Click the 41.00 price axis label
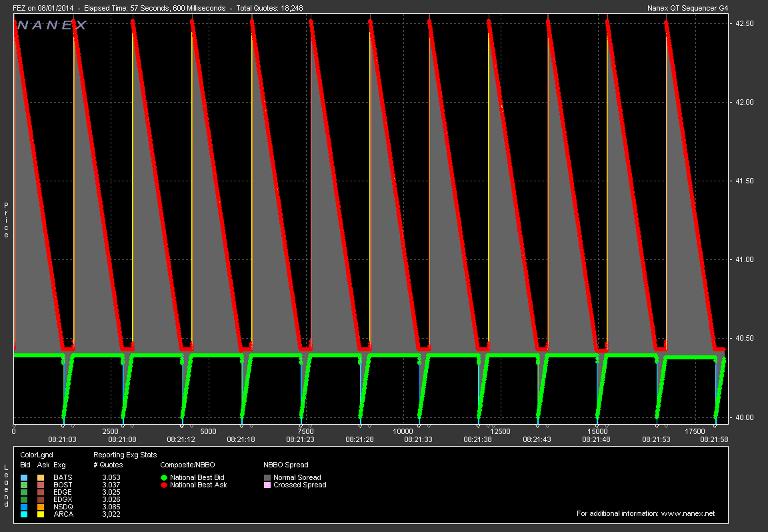The height and width of the screenshot is (532, 768). point(745,259)
